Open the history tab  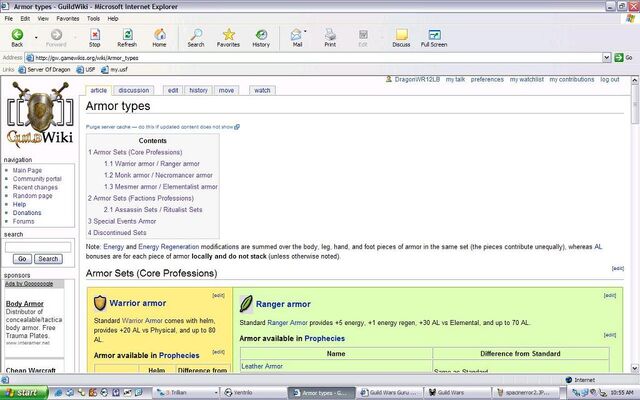198,90
